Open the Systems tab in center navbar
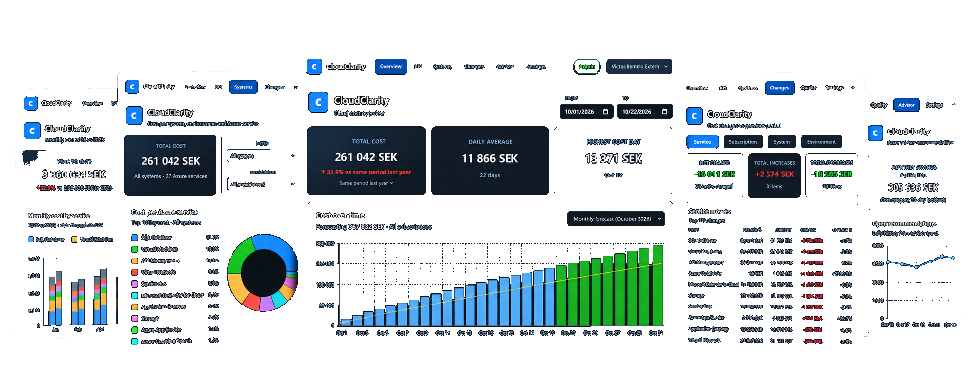Viewport: 980px width, 392px height. [442, 67]
